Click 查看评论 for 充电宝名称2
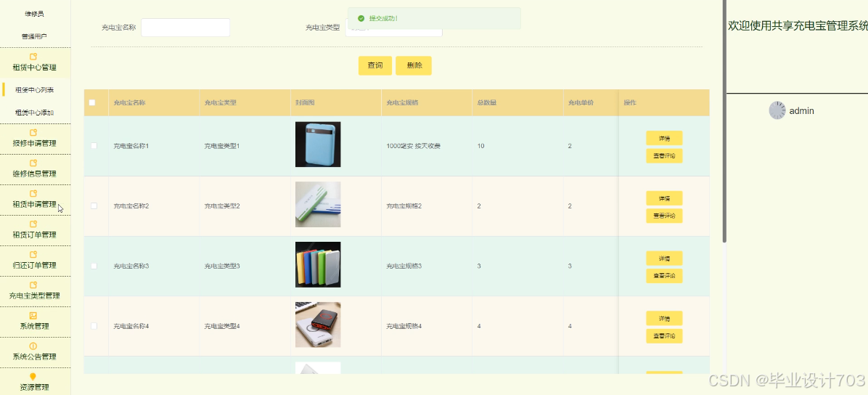This screenshot has height=395, width=868. coord(664,216)
